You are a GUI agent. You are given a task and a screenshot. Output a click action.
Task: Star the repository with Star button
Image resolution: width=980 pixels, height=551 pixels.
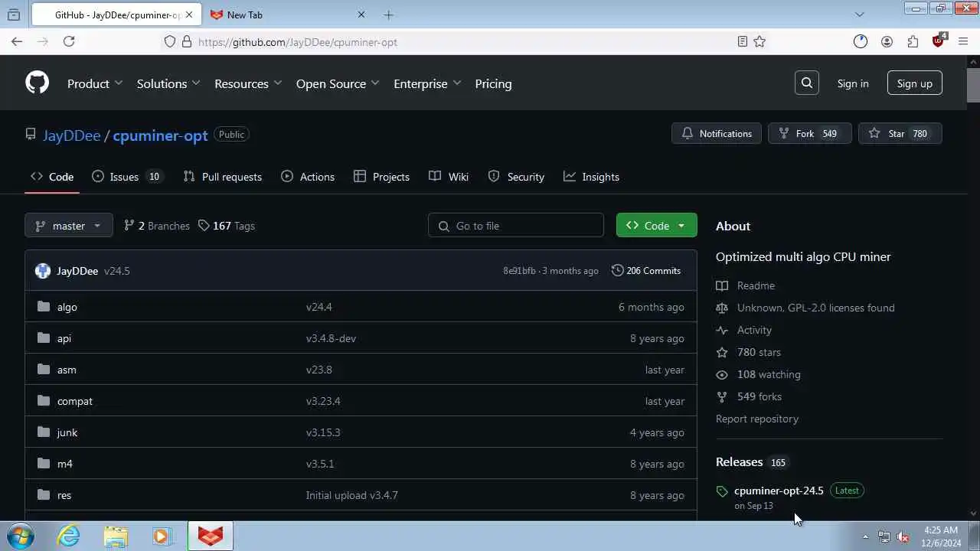tap(900, 134)
